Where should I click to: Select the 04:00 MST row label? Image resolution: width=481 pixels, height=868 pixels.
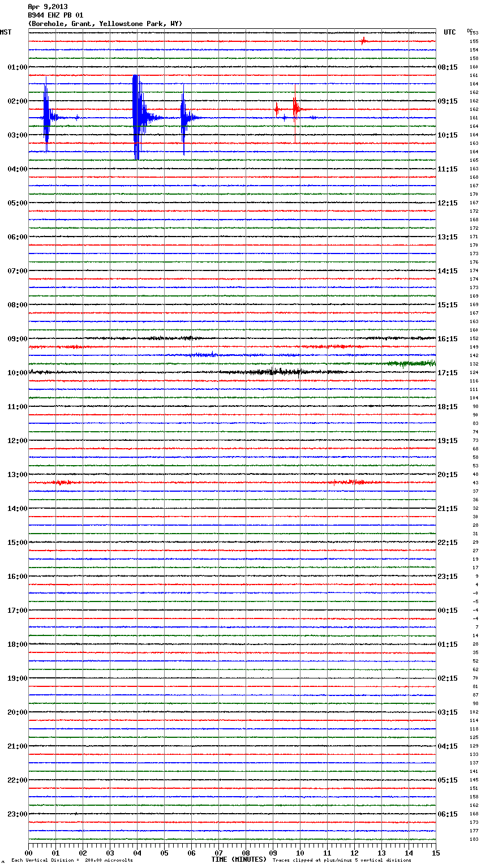tap(17, 169)
